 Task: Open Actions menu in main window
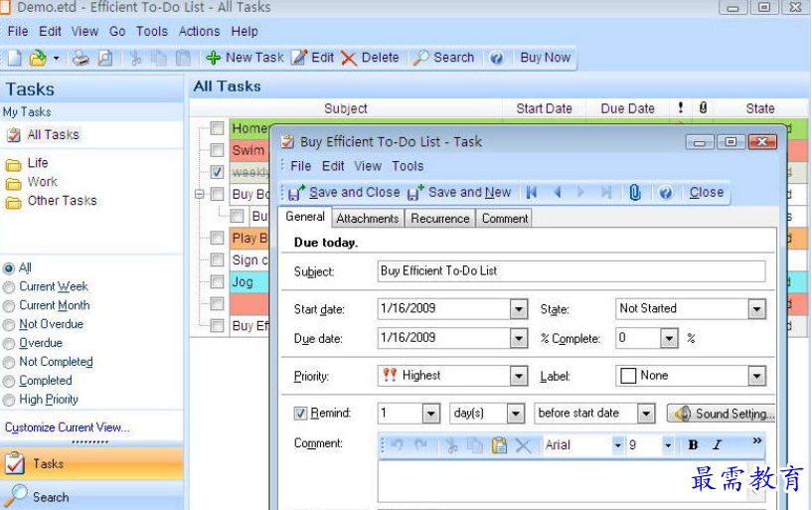(x=200, y=32)
